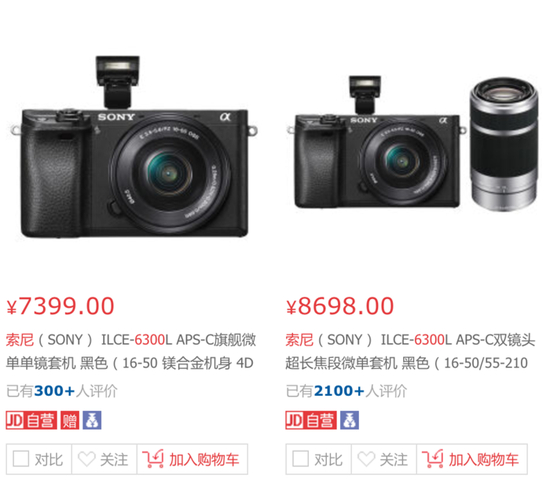Click heart icon to follow the ¥8698 camera
This screenshot has width=550, height=490.
[x=366, y=459]
